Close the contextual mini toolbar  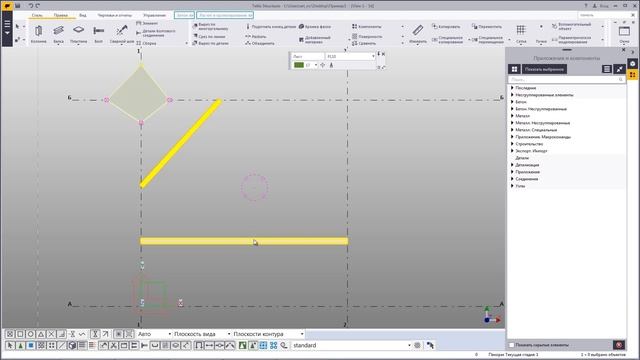point(383,54)
